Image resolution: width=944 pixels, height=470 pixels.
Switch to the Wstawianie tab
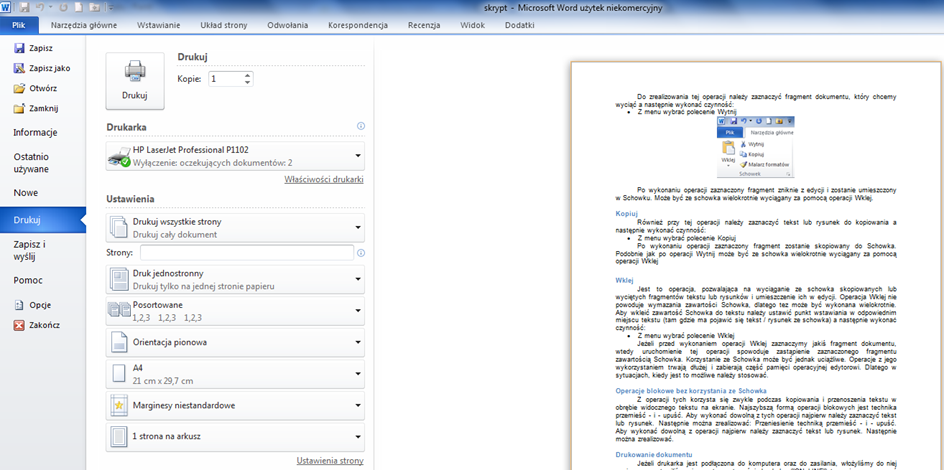158,25
